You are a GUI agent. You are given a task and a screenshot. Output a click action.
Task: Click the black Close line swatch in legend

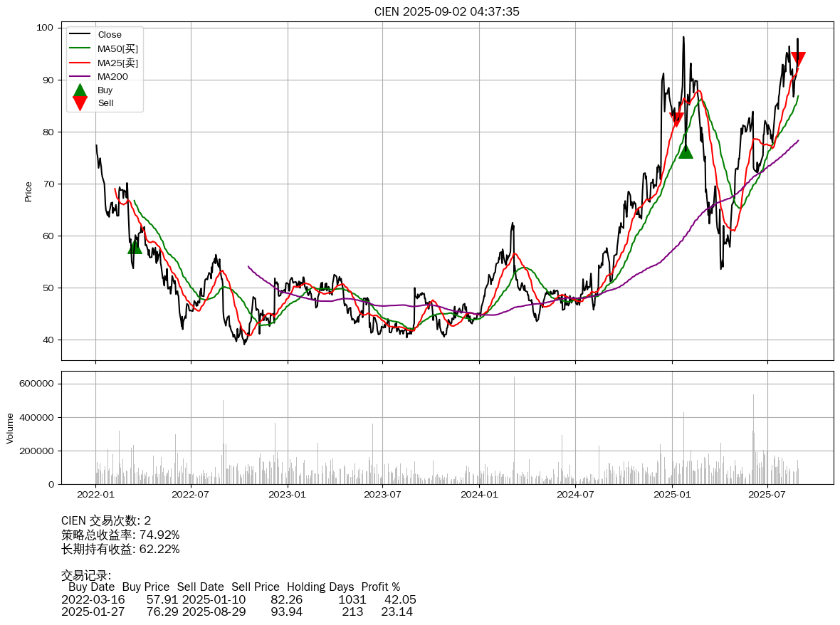[80, 35]
